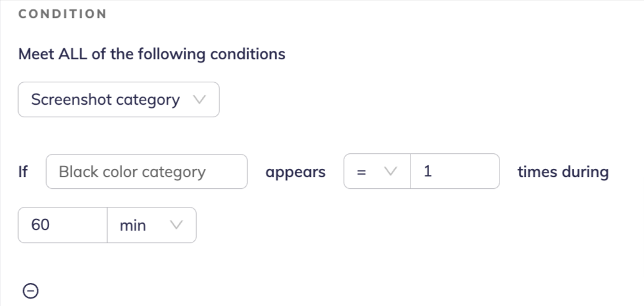The image size is (644, 306).
Task: Click the 'min' unit text
Action: [x=133, y=226]
